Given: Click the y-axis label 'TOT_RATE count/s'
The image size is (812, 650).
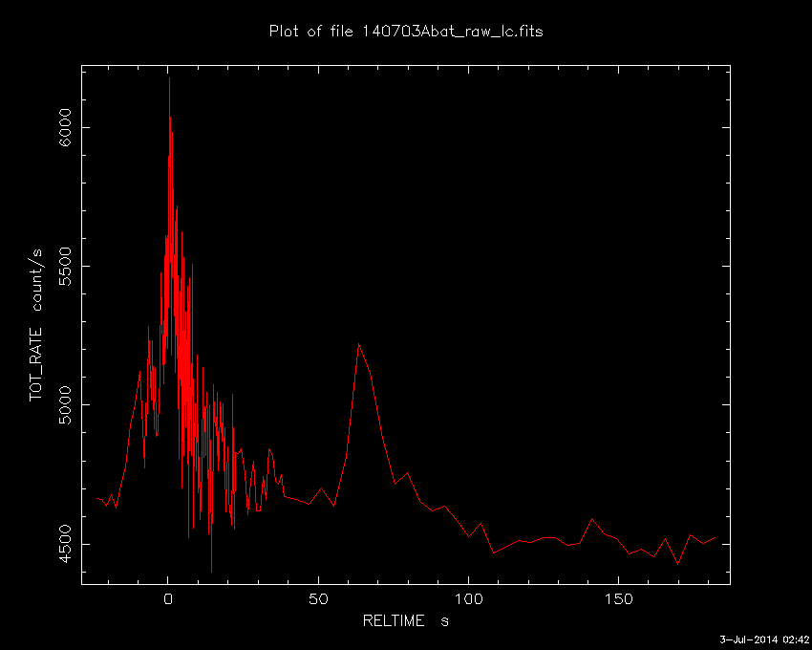Looking at the screenshot, I should click(x=35, y=324).
